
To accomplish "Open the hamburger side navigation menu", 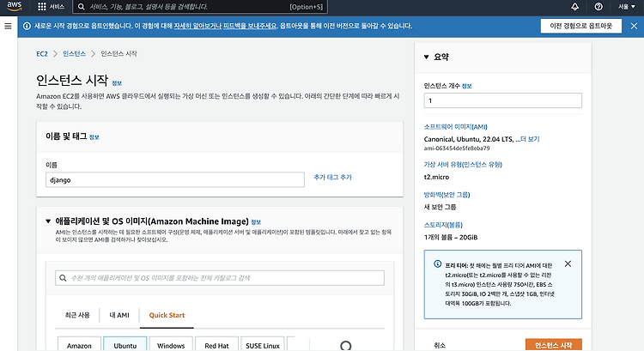I will (8, 27).
